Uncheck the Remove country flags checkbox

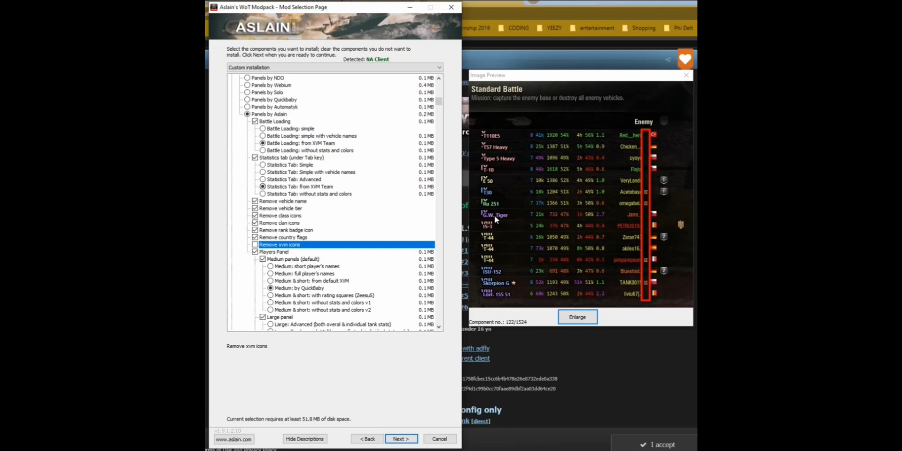click(255, 237)
